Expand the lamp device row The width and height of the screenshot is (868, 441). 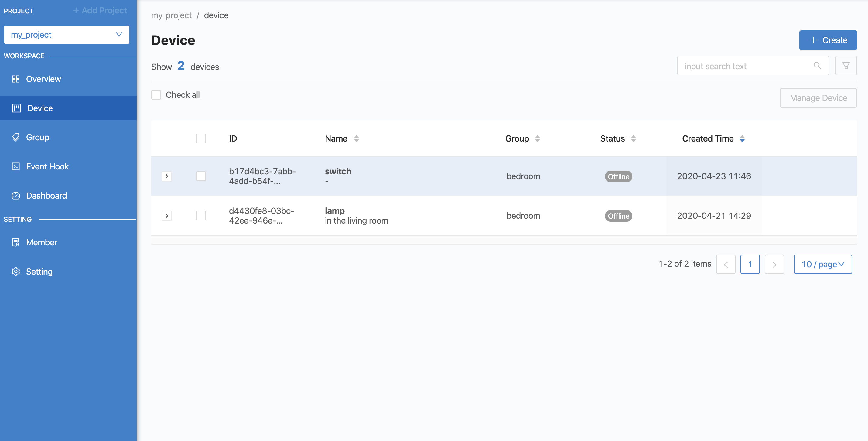click(x=166, y=215)
